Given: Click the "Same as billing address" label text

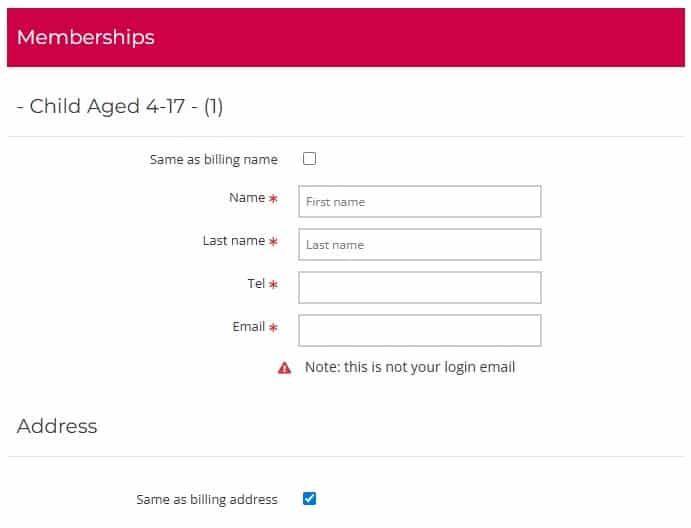Looking at the screenshot, I should tap(207, 498).
